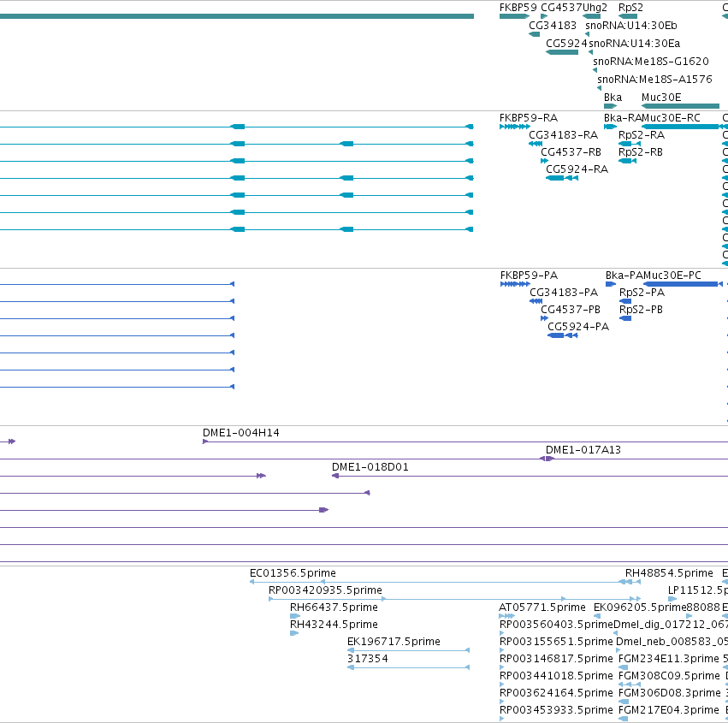This screenshot has height=723, width=728.
Task: Click the Muc30E gene label
Action: click(x=661, y=98)
